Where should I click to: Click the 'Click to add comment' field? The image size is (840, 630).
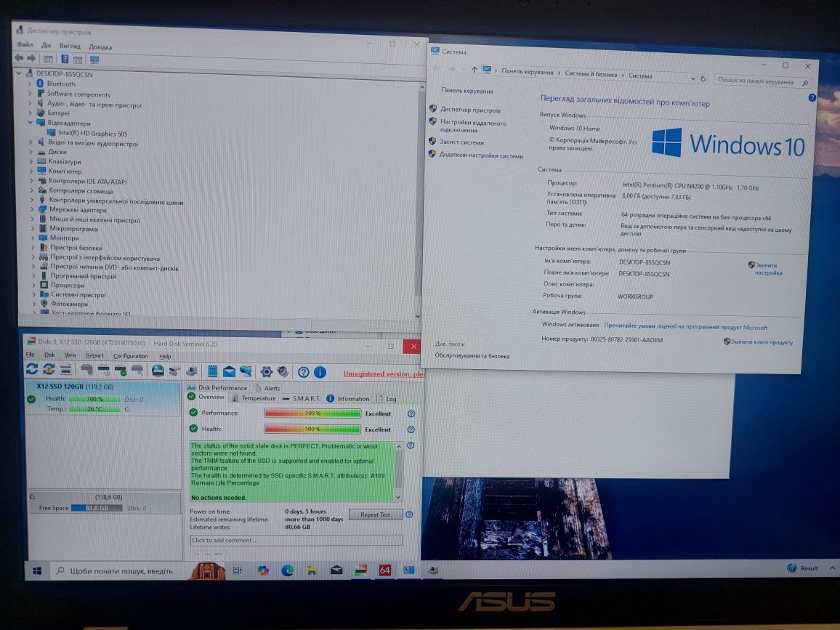(x=296, y=540)
